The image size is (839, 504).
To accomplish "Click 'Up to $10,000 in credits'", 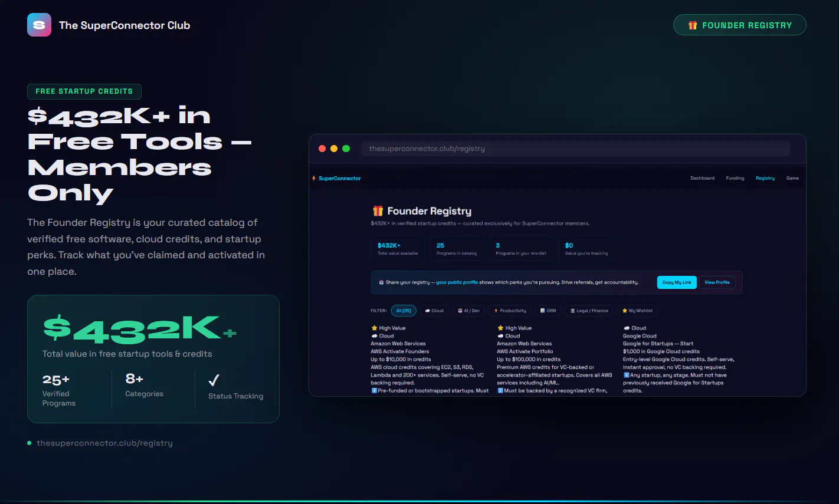I will [x=401, y=359].
